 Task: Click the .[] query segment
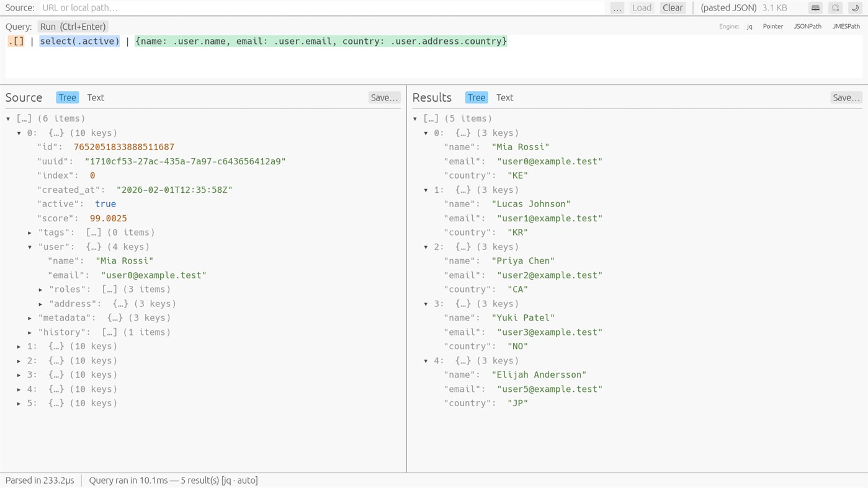[16, 41]
